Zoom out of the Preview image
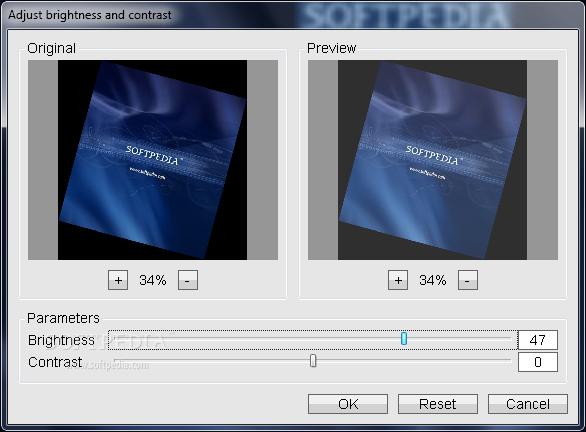 point(468,280)
